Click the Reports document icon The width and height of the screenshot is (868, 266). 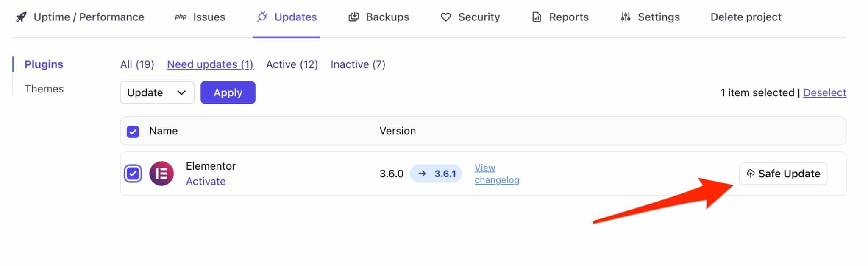click(537, 17)
